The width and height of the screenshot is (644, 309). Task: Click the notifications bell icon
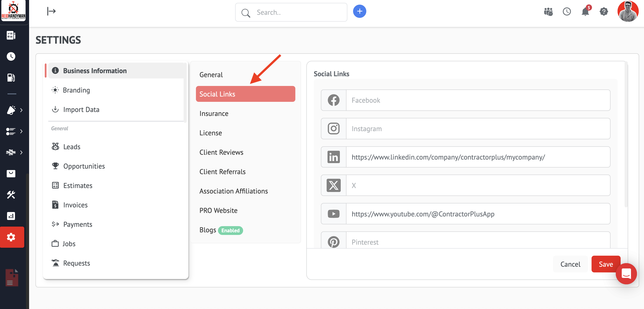[x=585, y=12]
